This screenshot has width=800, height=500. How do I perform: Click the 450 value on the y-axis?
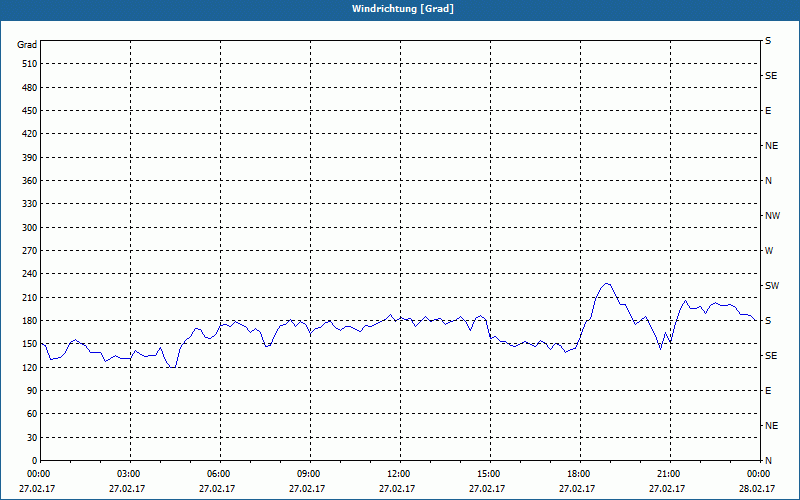tap(29, 111)
